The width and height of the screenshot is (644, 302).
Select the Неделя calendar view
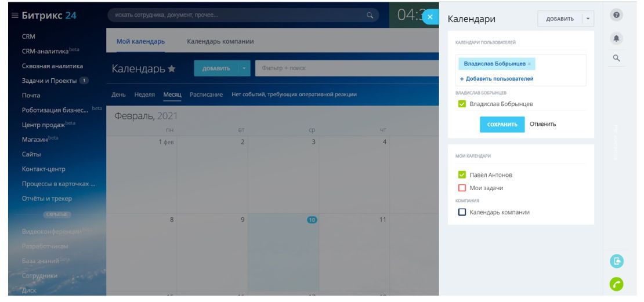click(x=144, y=94)
